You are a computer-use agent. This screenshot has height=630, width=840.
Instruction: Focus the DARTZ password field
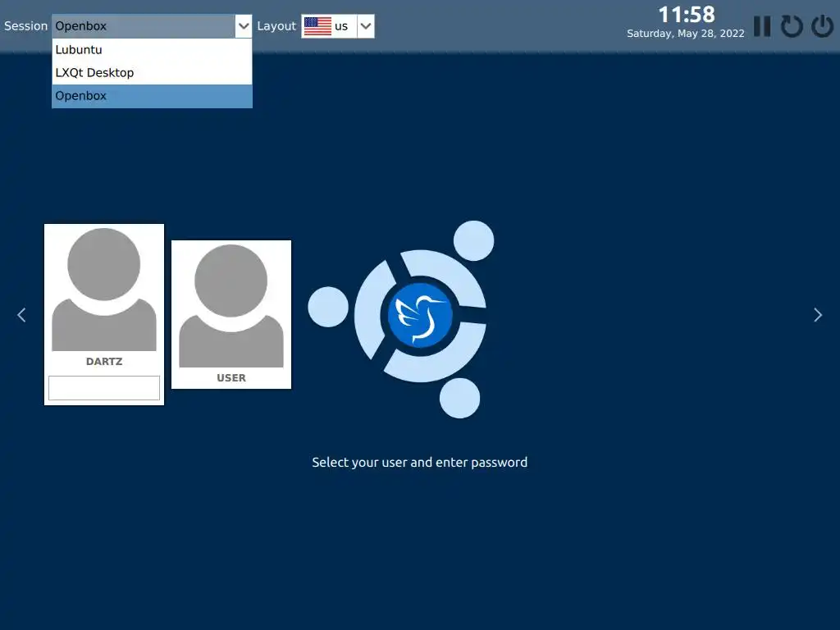coord(104,388)
